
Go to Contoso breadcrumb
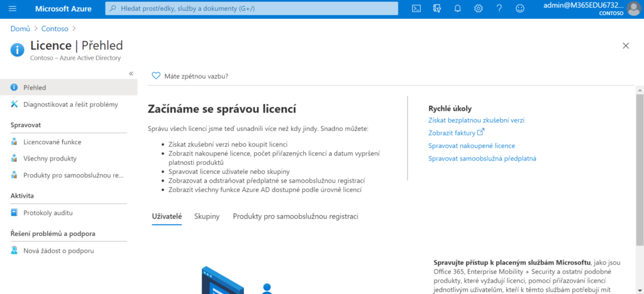pyautogui.click(x=55, y=29)
